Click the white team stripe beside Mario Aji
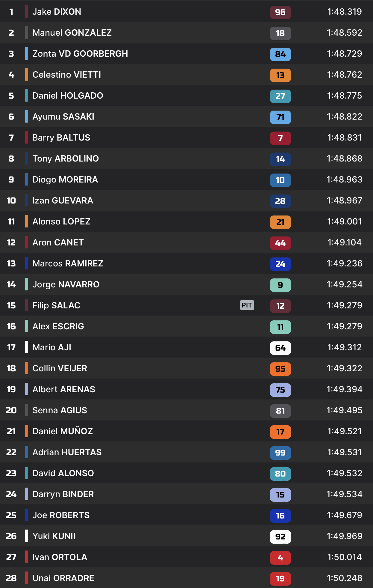Screen dimensions: 373x588 click(27, 347)
